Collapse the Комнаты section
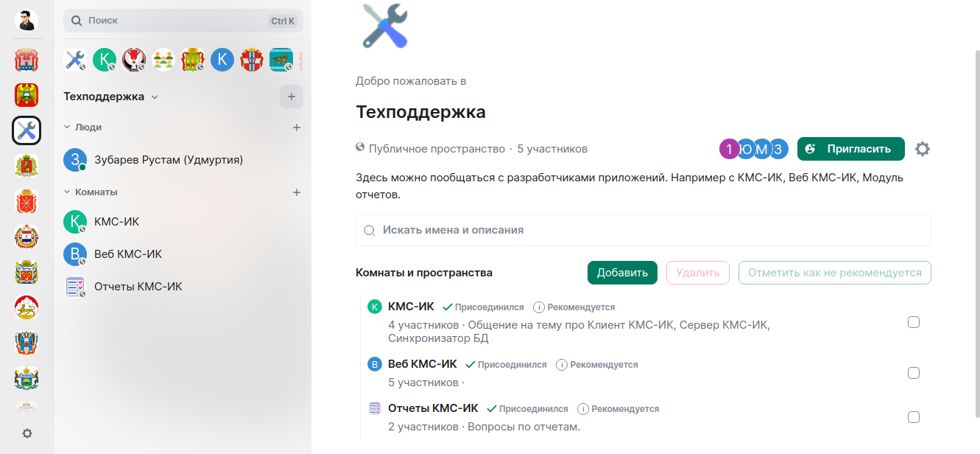This screenshot has height=454, width=980. [x=67, y=192]
